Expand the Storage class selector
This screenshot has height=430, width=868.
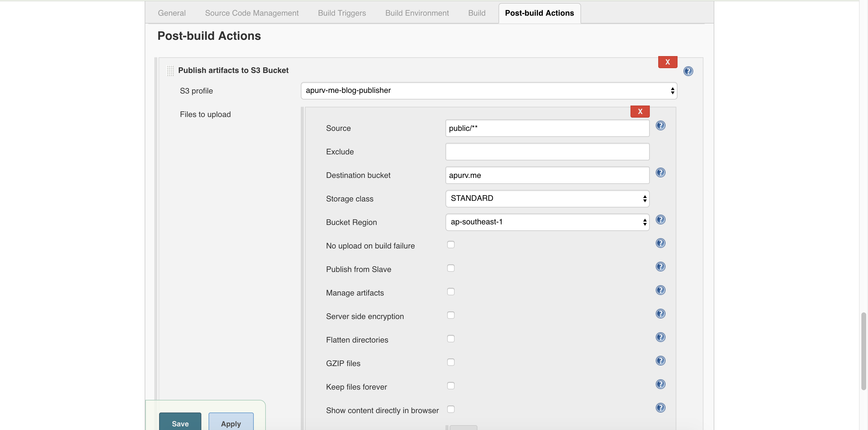[x=547, y=199]
